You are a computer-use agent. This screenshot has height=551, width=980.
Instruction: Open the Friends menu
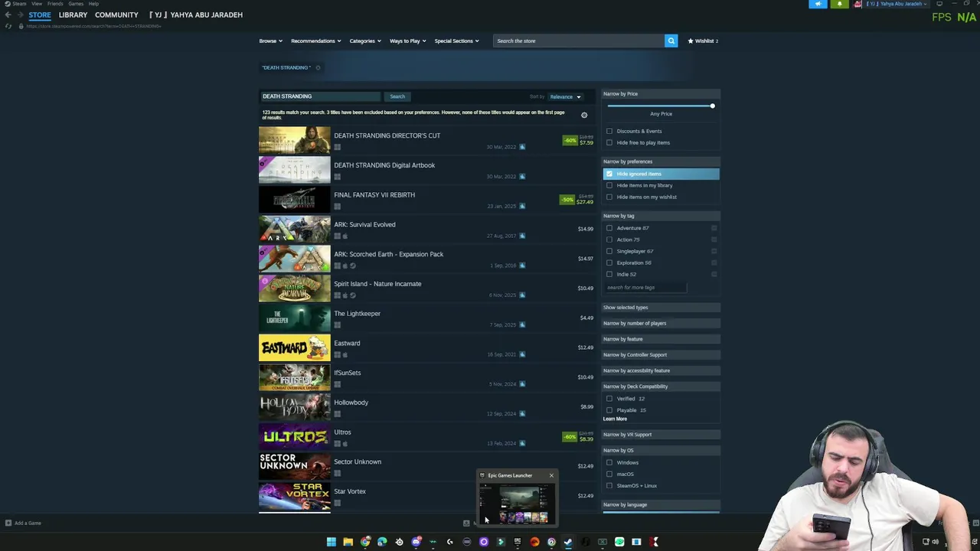click(x=55, y=4)
